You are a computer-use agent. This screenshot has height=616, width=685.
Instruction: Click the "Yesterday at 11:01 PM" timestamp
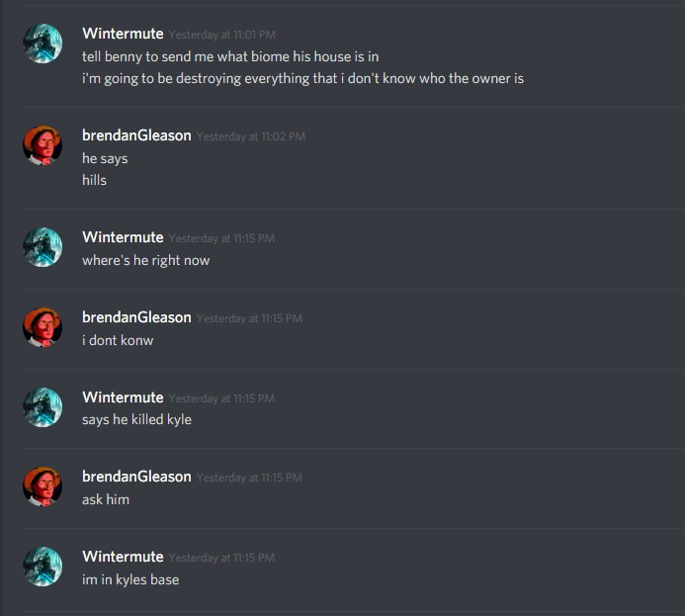(x=222, y=35)
